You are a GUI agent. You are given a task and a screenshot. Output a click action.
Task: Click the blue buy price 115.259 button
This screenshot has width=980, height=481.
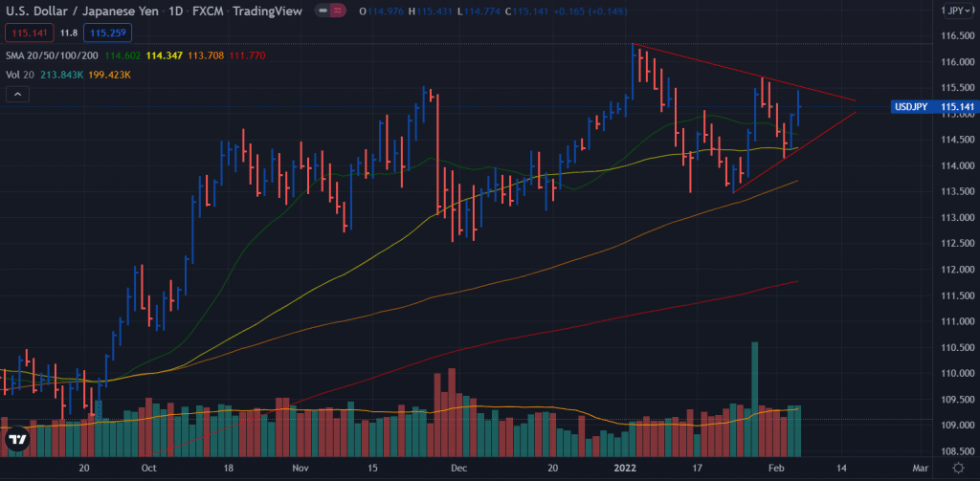(x=107, y=33)
